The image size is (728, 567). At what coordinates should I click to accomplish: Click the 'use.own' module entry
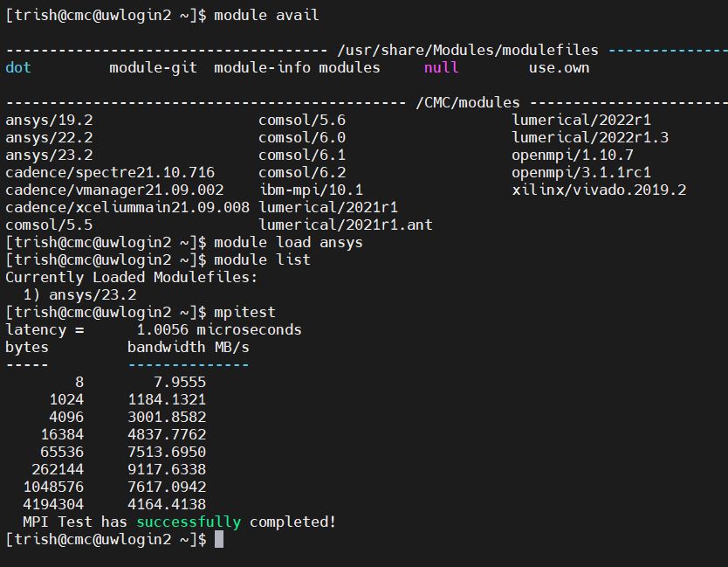[559, 67]
